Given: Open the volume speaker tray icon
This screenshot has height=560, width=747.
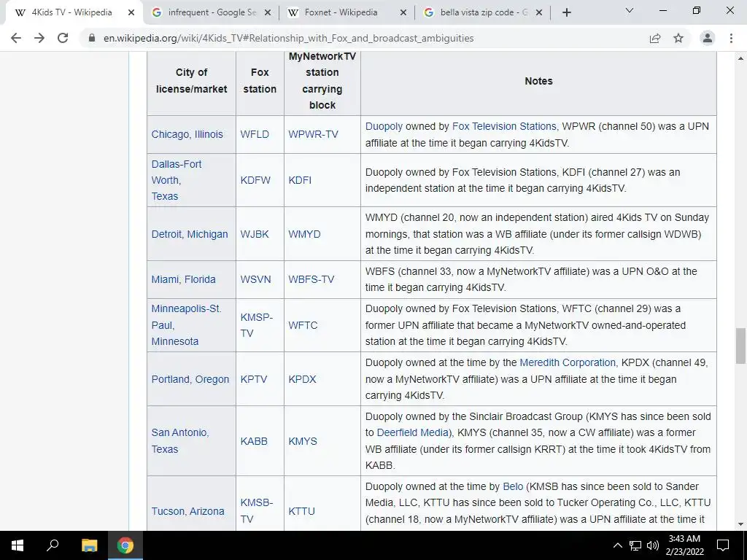Looking at the screenshot, I should [652, 545].
